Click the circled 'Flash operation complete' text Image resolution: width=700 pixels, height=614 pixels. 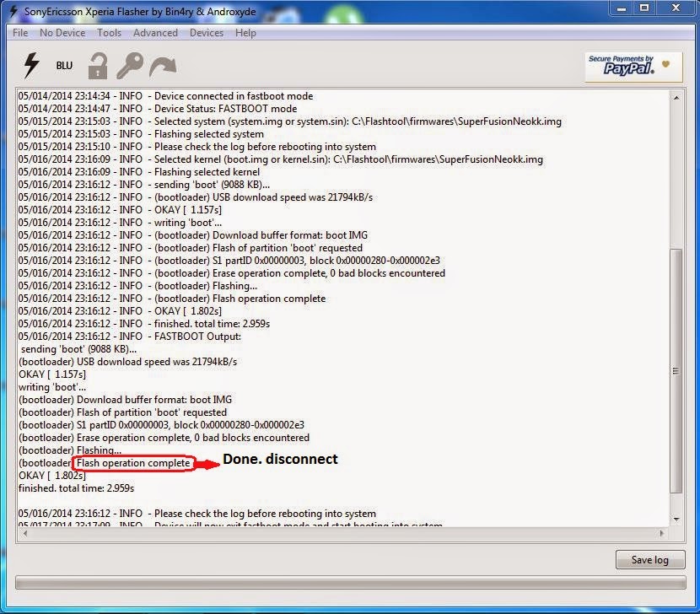pyautogui.click(x=133, y=463)
